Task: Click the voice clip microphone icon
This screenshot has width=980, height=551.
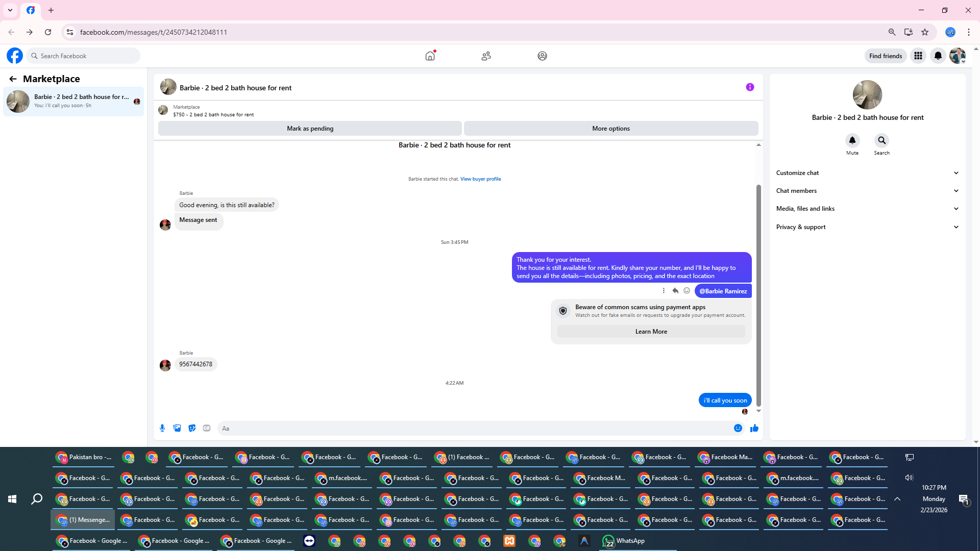Action: pyautogui.click(x=162, y=429)
